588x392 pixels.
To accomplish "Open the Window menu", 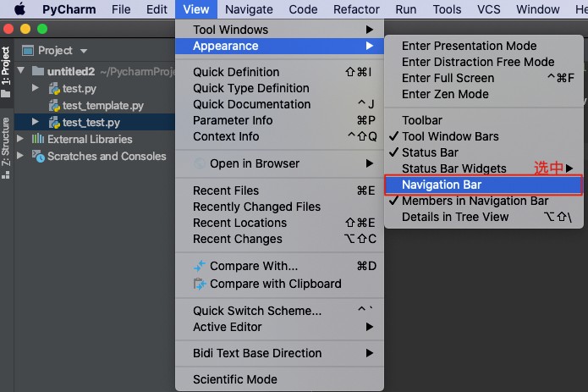I will (x=538, y=9).
